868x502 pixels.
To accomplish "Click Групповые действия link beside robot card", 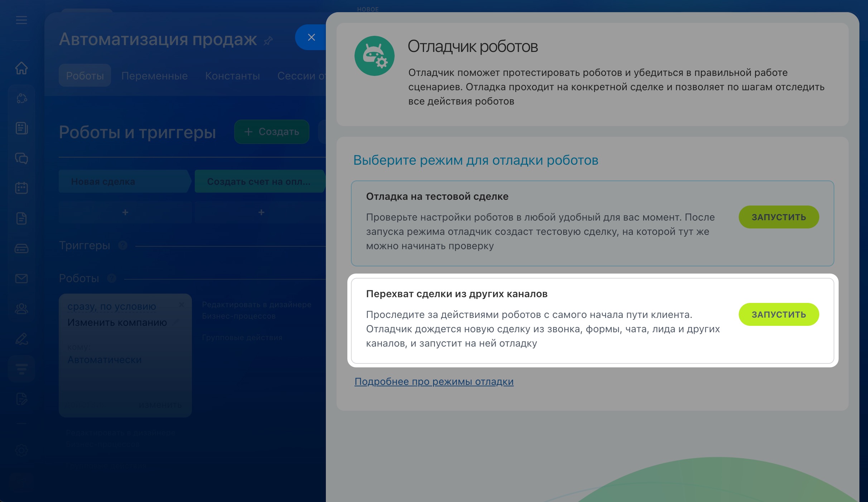I will [242, 337].
